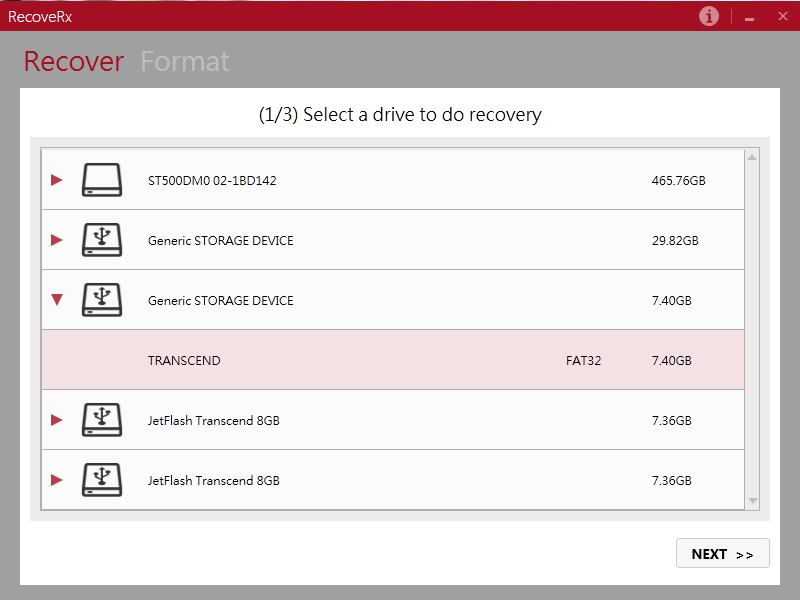Viewport: 800px width, 601px height.
Task: Click the USB icon for first JetFlash Transcend 8GB
Action: [101, 420]
